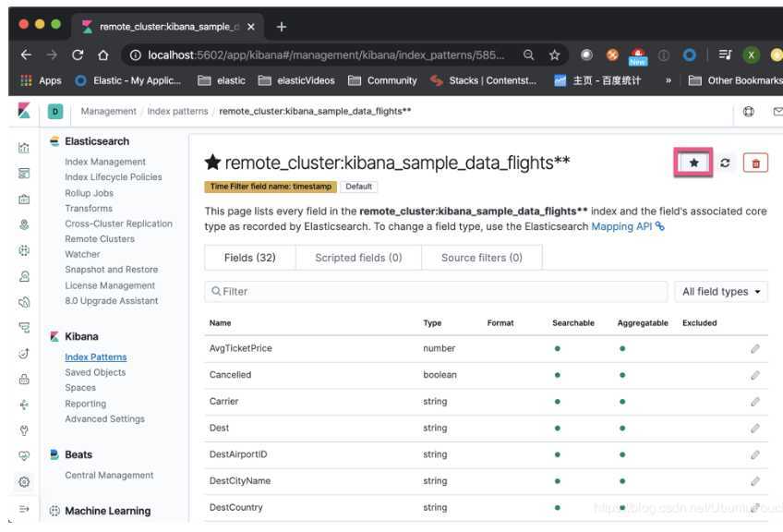The image size is (783, 532).
Task: Open the Mapping API documentation link
Action: pos(628,227)
